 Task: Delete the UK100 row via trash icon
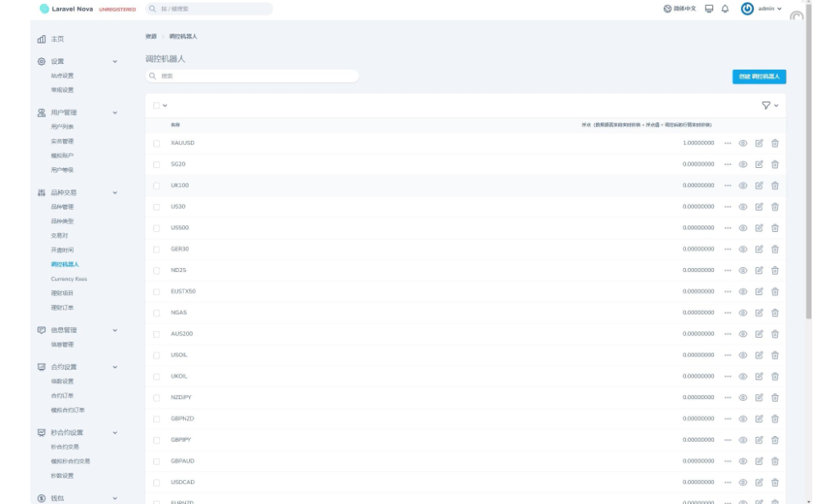(x=775, y=185)
